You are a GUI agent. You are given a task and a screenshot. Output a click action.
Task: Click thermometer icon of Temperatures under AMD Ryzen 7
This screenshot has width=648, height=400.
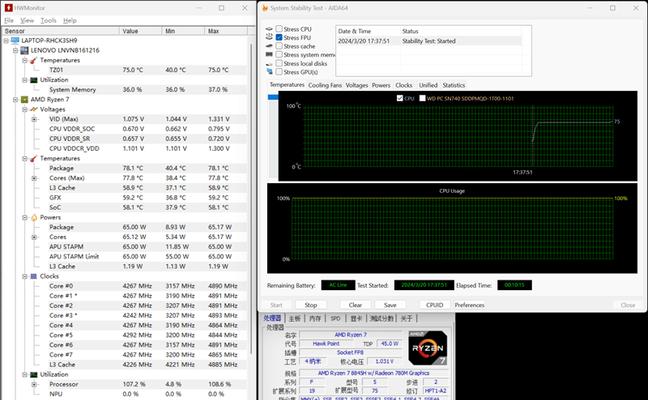(x=33, y=159)
